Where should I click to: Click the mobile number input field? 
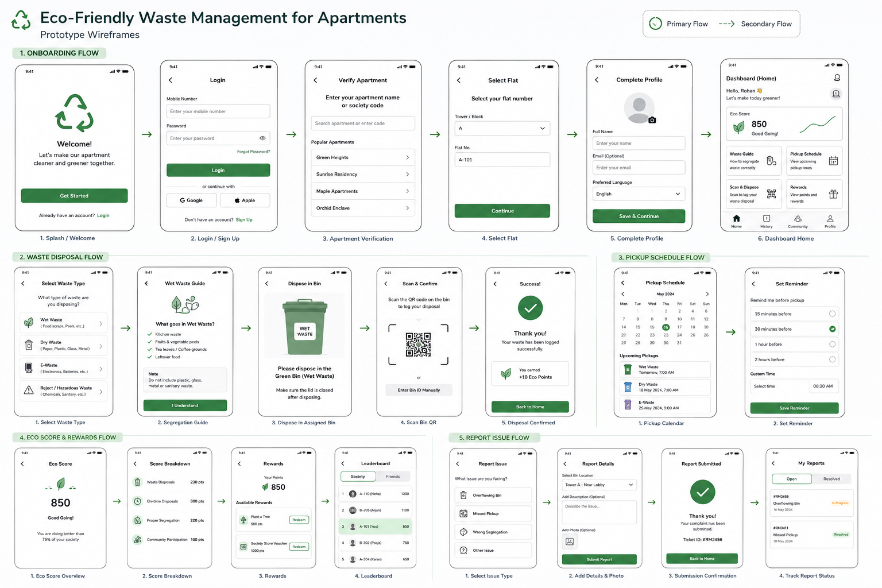point(218,111)
